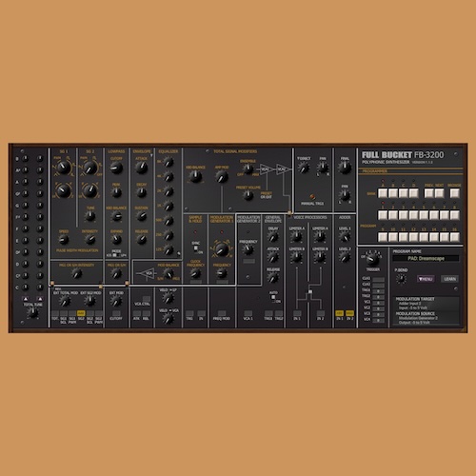Open the MENU dropdown button
The image size is (476, 476).
[x=426, y=279]
